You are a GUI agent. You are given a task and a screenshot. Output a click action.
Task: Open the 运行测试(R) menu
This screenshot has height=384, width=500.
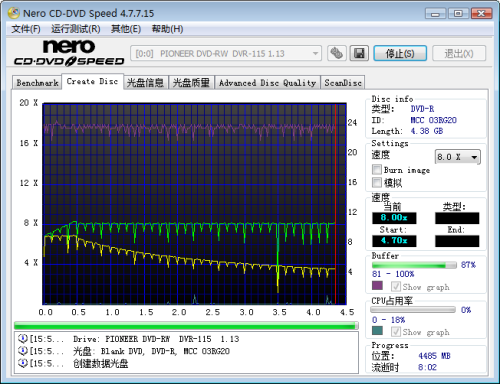76,29
